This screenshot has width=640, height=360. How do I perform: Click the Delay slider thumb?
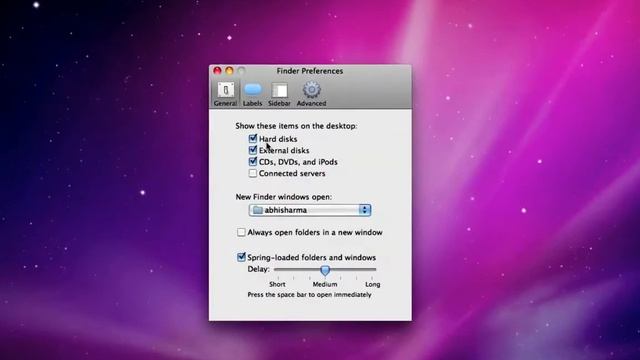click(325, 270)
